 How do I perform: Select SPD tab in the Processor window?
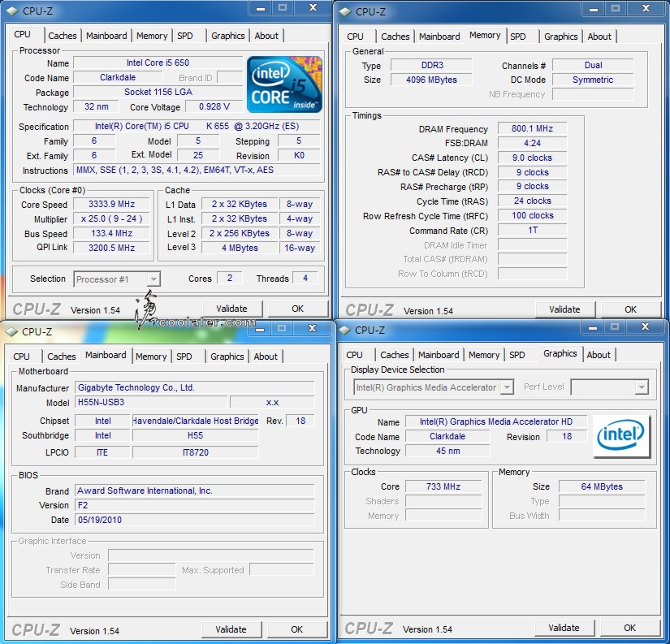pos(185,36)
